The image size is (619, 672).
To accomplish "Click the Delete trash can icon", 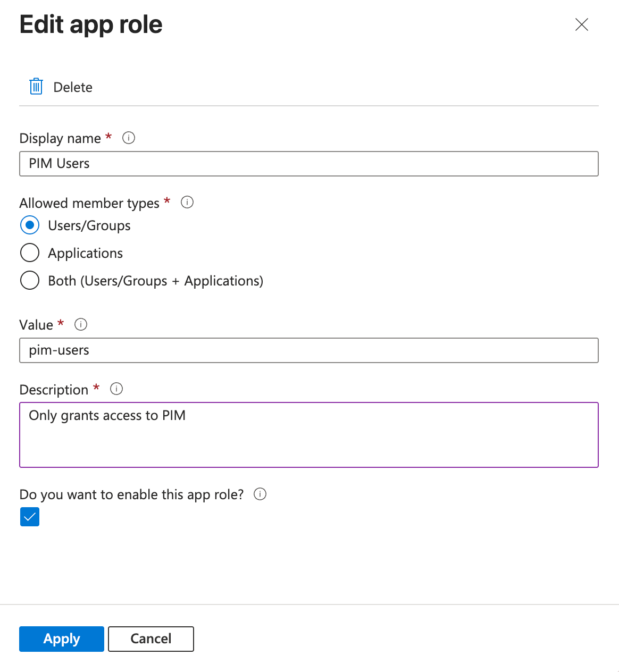I will click(36, 86).
